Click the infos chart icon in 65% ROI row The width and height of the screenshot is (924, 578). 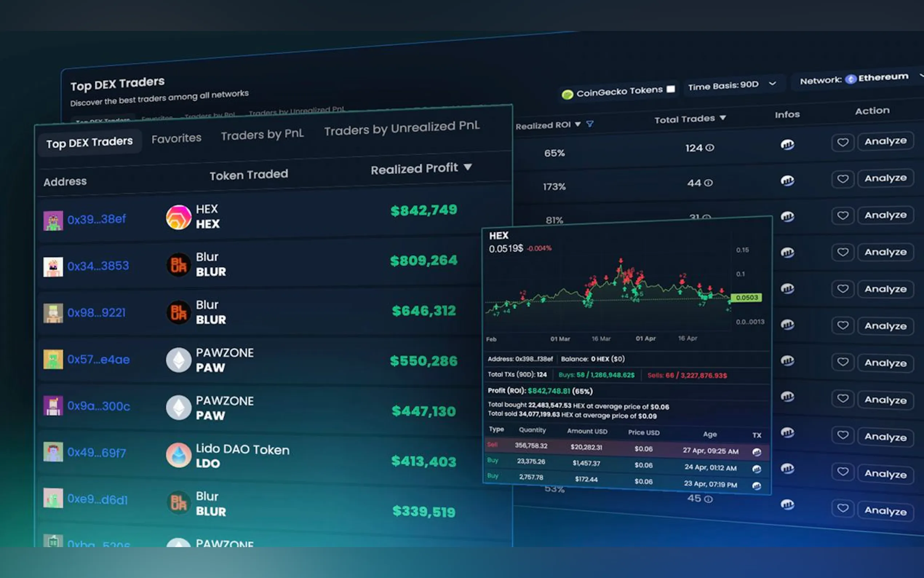point(787,144)
